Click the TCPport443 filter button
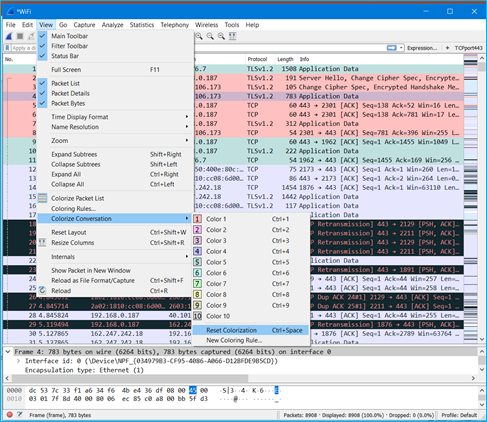The width and height of the screenshot is (487, 422). coord(468,48)
